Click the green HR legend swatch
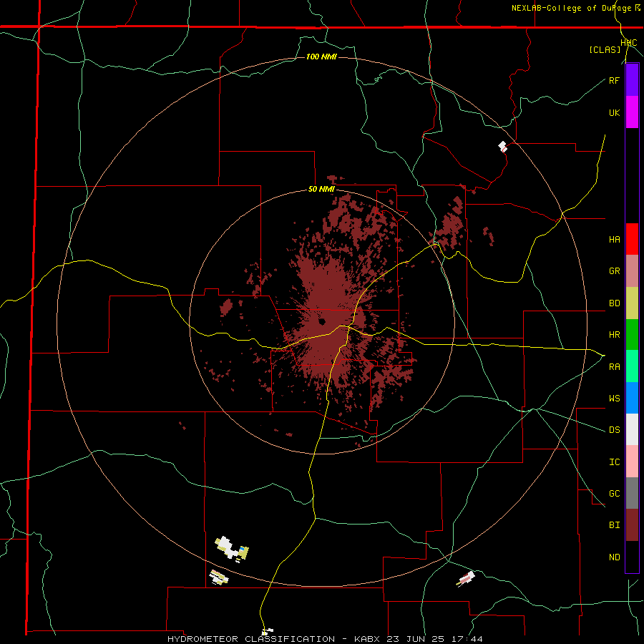 coord(632,334)
